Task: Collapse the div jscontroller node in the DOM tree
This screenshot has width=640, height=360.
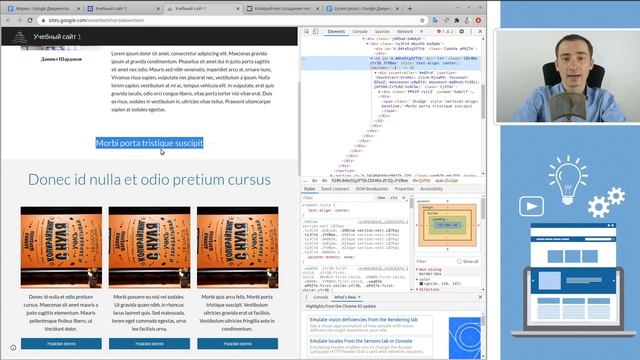Action: tap(376, 73)
